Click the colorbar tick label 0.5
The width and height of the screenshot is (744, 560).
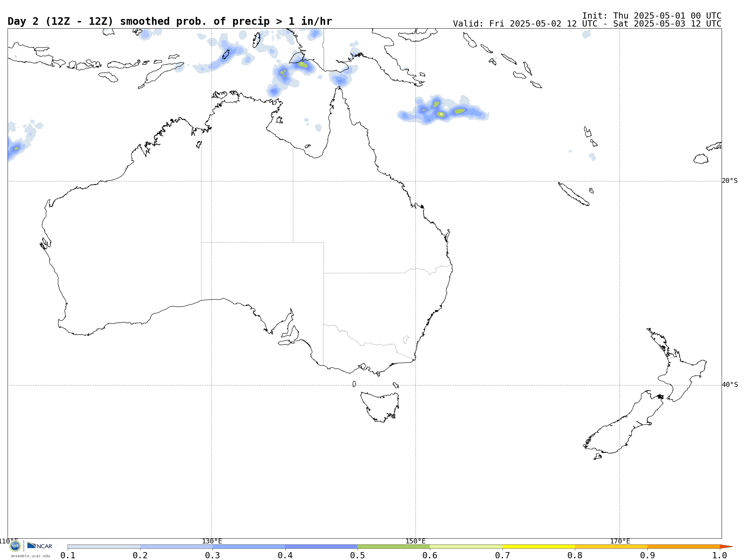click(x=358, y=555)
